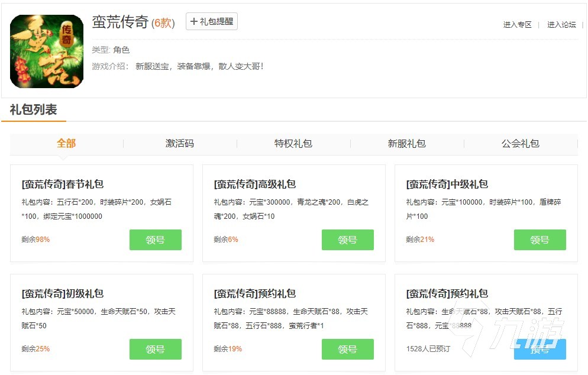Image resolution: width=588 pixels, height=375 pixels.
Task: Show the 新服礼包 tab
Action: (x=407, y=143)
